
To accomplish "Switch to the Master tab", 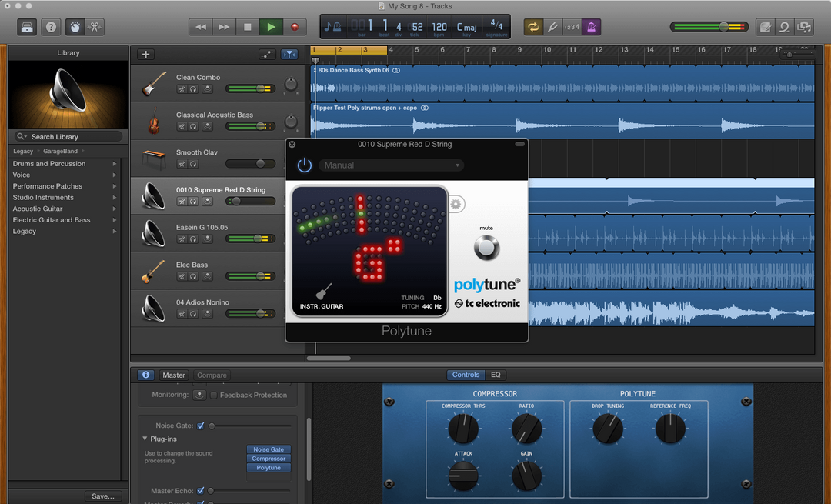I will (174, 375).
